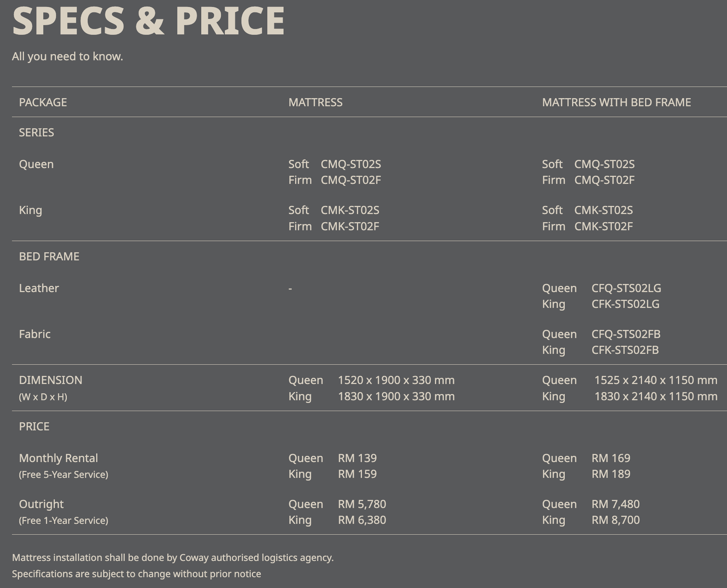Viewport: 727px width, 588px height.
Task: Select the RM 5,780 outright price
Action: 362,504
